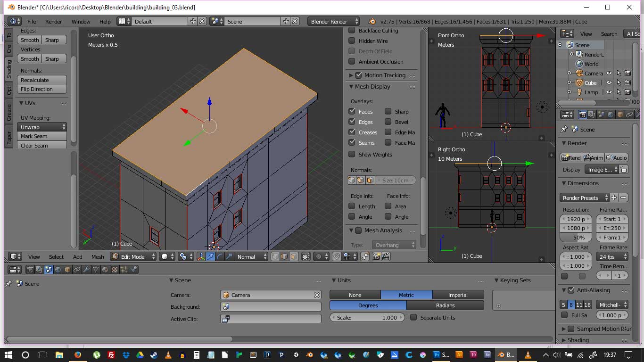Screen dimensions: 644x362
Task: Toggle the 3D manipulator axis widget icon
Action: (x=201, y=256)
